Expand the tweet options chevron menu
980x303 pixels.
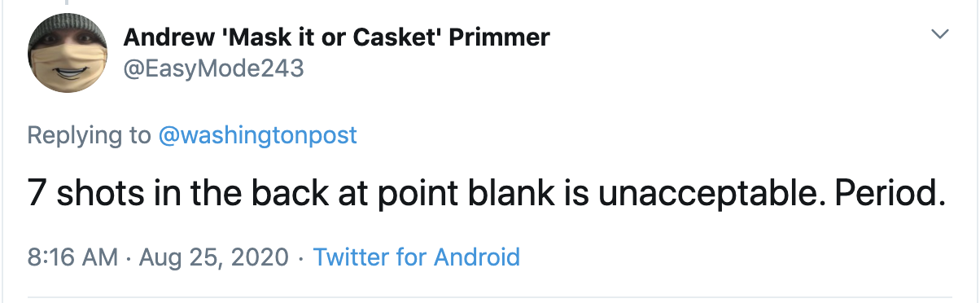940,35
